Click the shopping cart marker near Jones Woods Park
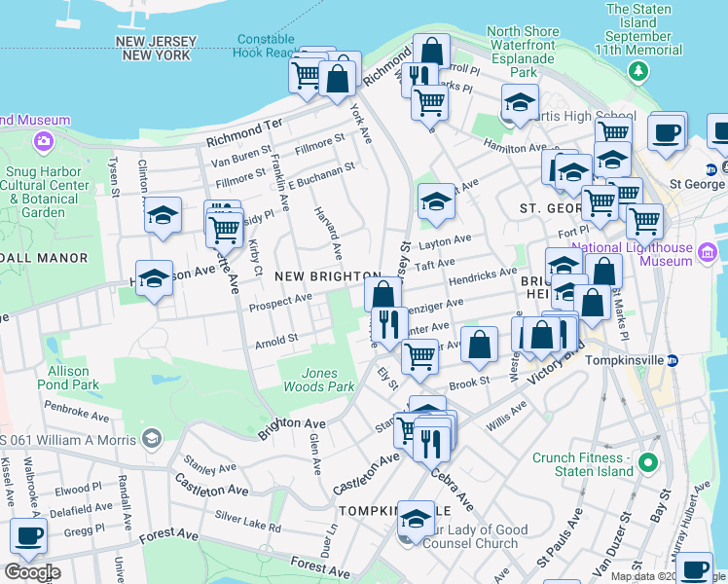Image resolution: width=728 pixels, height=584 pixels. click(419, 355)
